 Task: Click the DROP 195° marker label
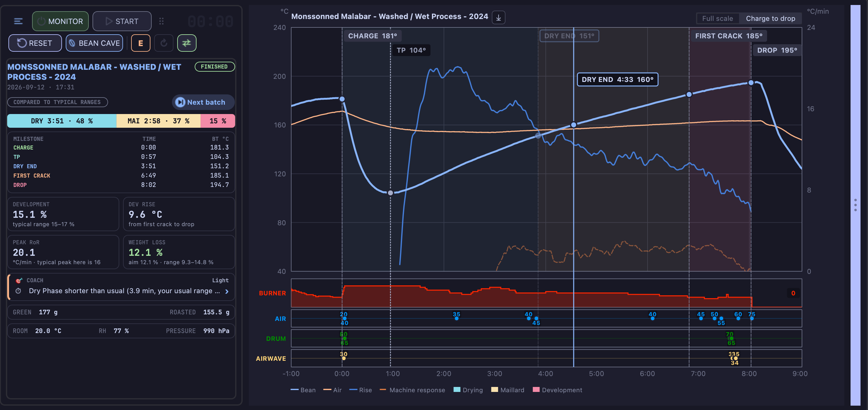777,50
